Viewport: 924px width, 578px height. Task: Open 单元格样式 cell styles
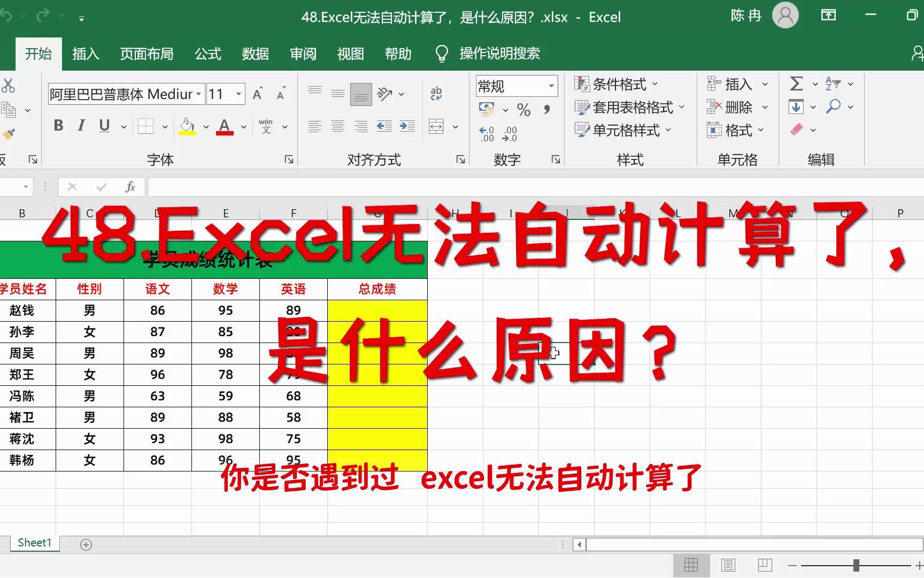click(622, 130)
